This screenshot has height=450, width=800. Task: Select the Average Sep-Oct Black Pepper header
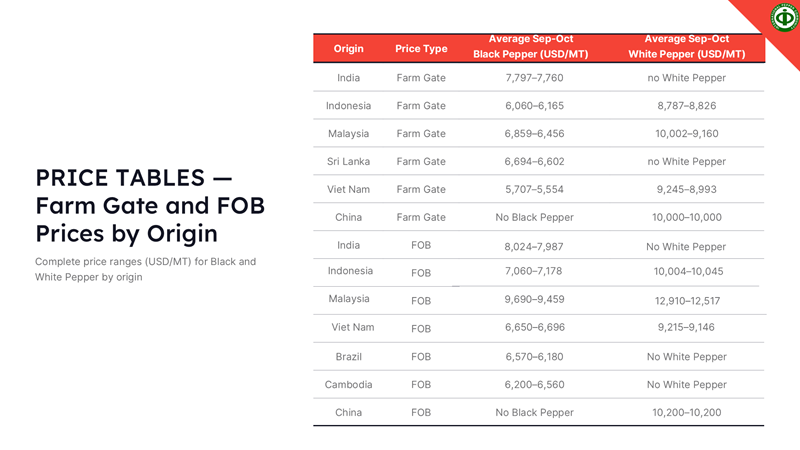530,47
